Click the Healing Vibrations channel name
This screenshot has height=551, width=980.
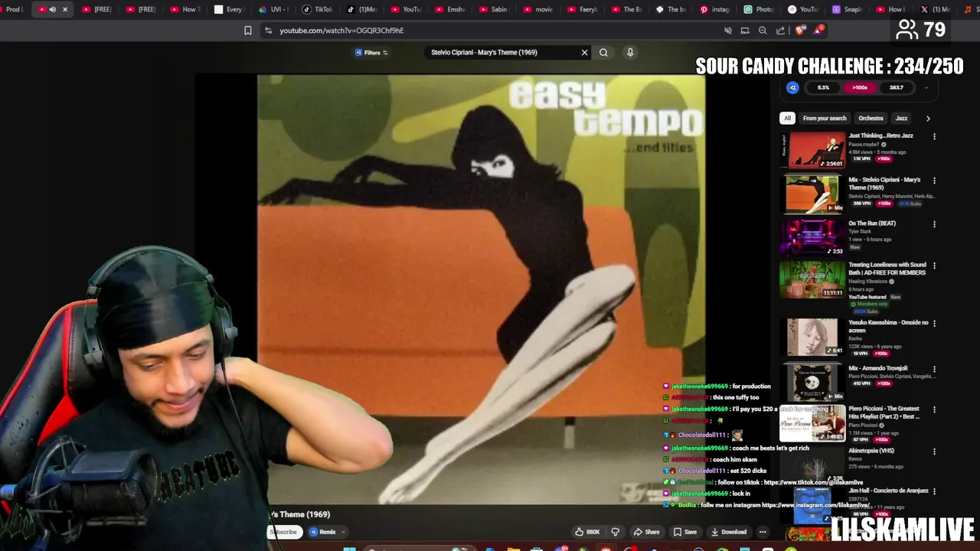[868, 282]
